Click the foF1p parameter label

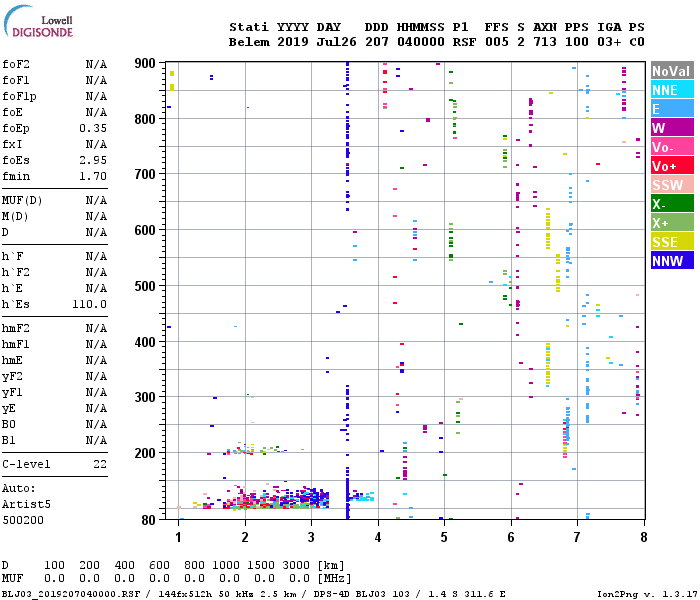(19, 96)
